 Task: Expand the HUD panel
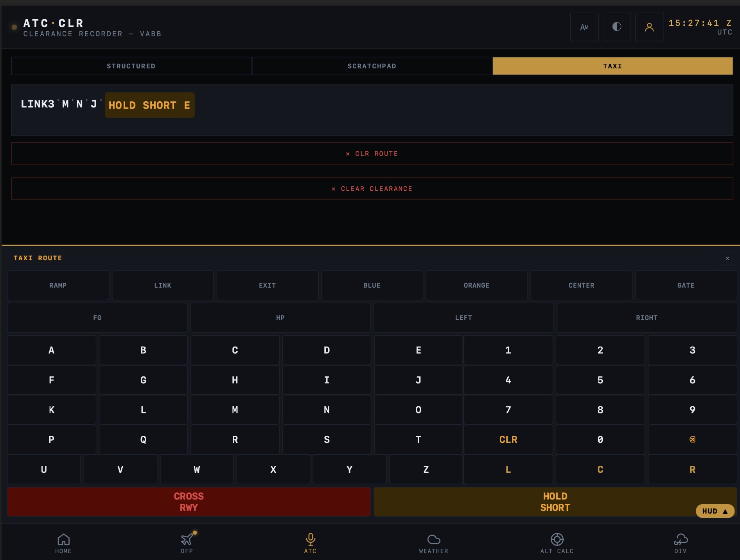coord(715,511)
